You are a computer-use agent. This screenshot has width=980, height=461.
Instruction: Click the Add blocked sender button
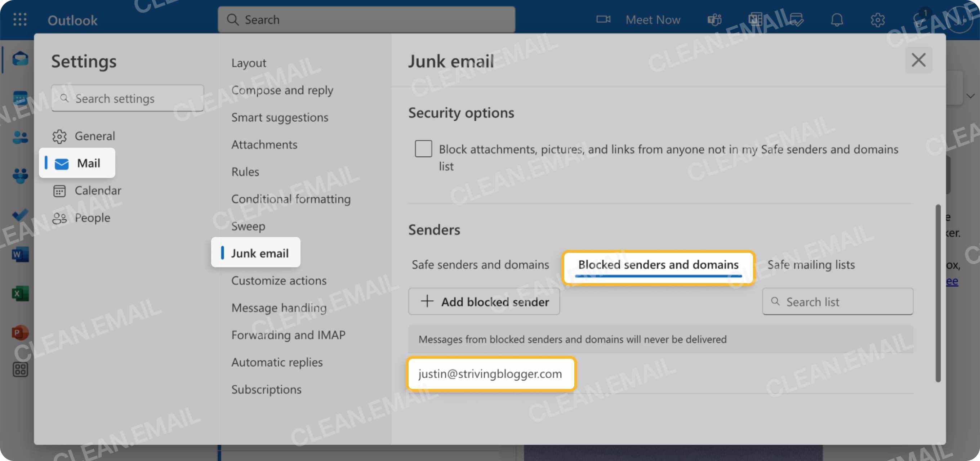pyautogui.click(x=484, y=301)
